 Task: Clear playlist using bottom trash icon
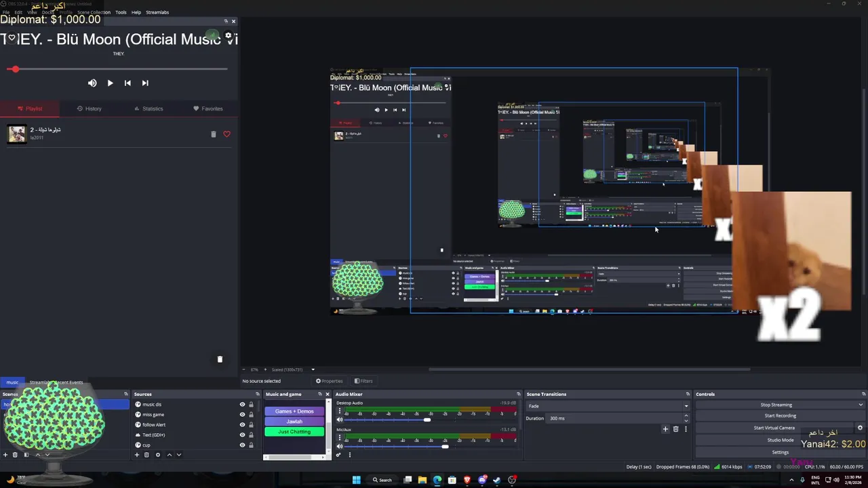pos(220,359)
